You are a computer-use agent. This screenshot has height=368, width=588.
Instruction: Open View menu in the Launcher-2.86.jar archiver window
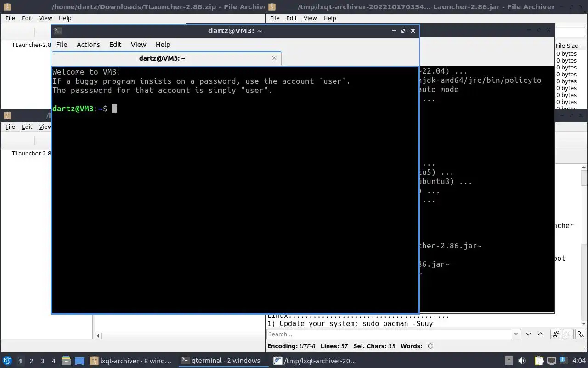point(310,18)
